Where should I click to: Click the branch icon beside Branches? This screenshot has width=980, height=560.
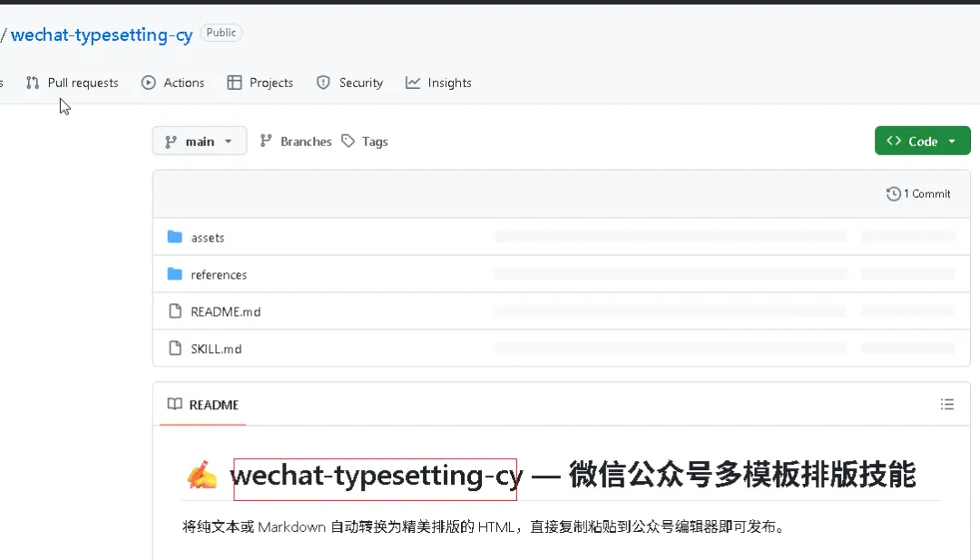(266, 142)
